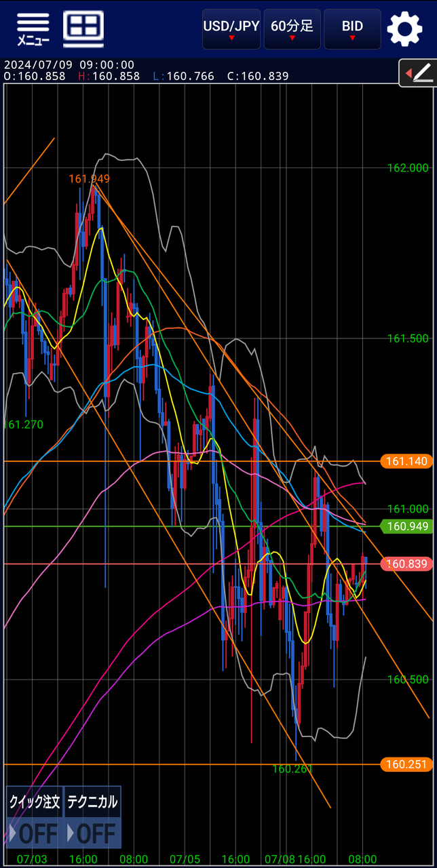Click the クイック注文 label button
The height and width of the screenshot is (868, 437).
tap(34, 802)
